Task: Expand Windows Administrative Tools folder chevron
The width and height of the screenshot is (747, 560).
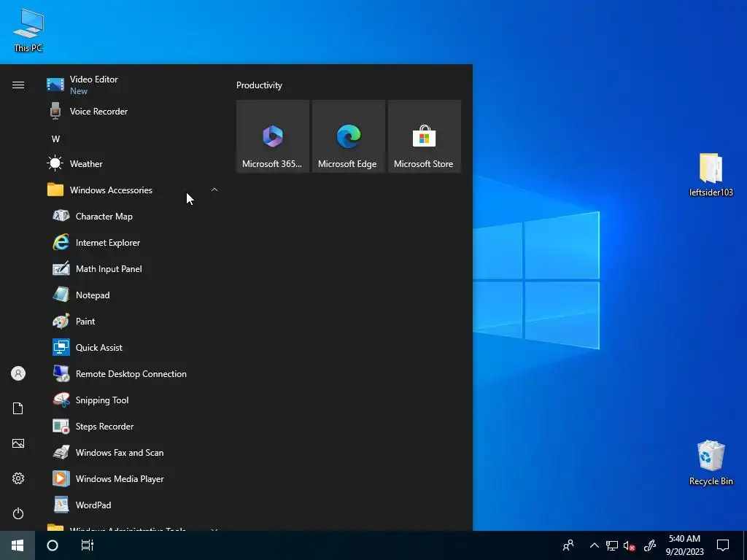Action: click(214, 529)
